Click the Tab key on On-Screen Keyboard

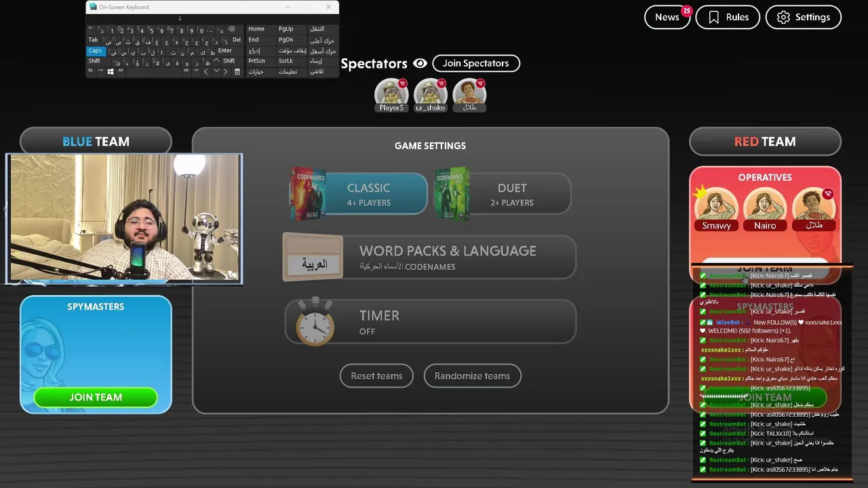(x=94, y=41)
